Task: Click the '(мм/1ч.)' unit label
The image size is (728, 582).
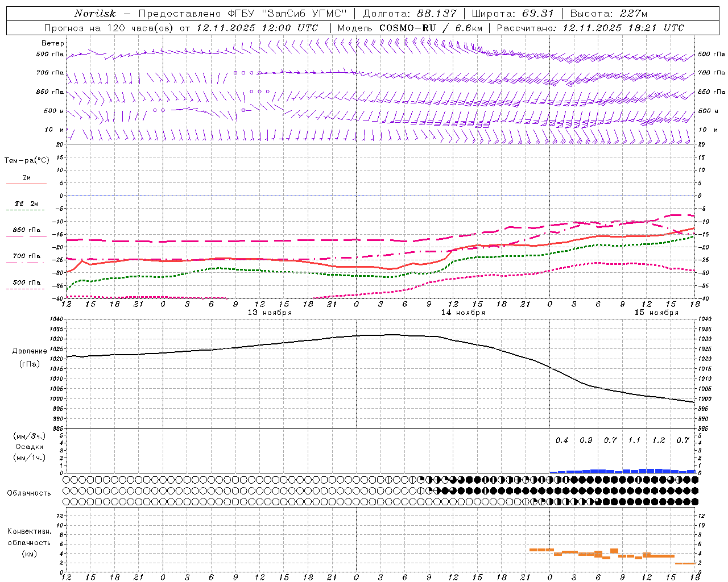Action: (x=30, y=458)
